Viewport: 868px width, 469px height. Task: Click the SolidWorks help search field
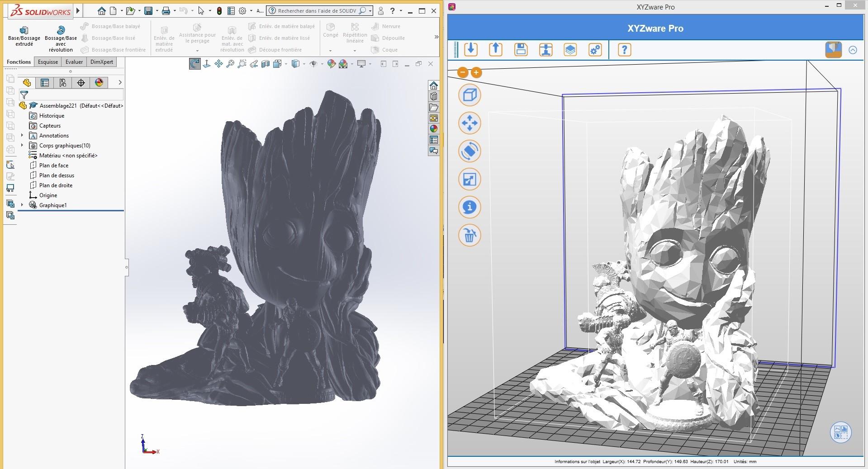(317, 11)
